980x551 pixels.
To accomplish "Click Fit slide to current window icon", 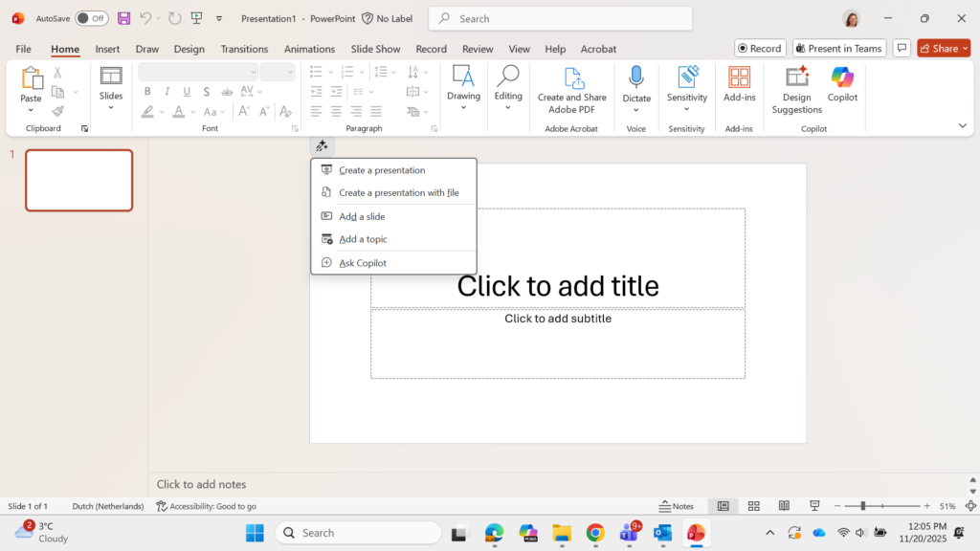I will [x=970, y=506].
